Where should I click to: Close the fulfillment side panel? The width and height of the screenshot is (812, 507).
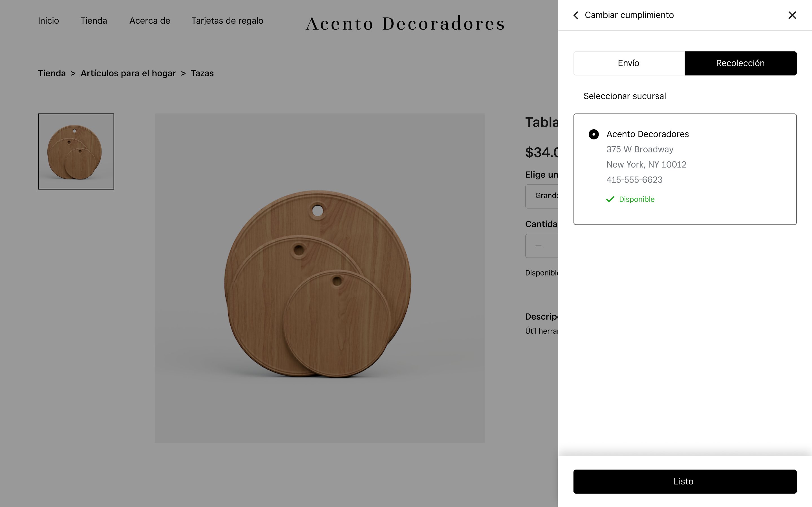pos(792,15)
